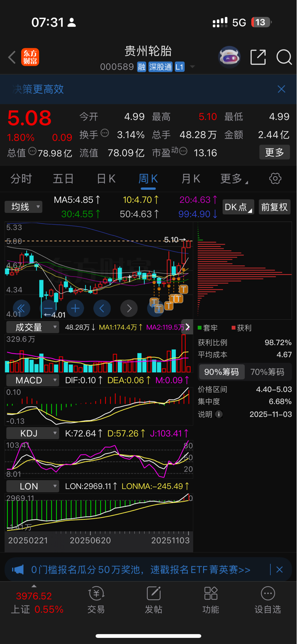The image size is (297, 644).
Task: Open the robot AI assistant icon
Action: pyautogui.click(x=229, y=57)
